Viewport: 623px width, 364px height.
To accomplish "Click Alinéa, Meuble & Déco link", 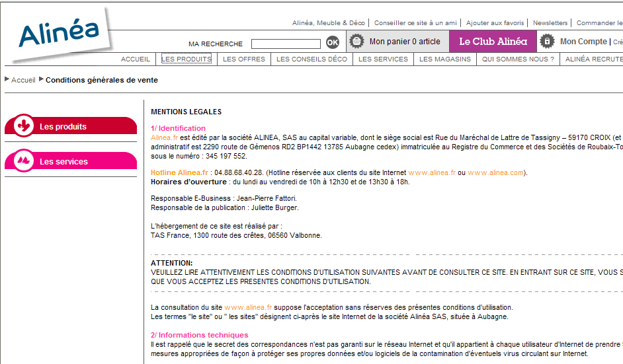I will click(329, 23).
